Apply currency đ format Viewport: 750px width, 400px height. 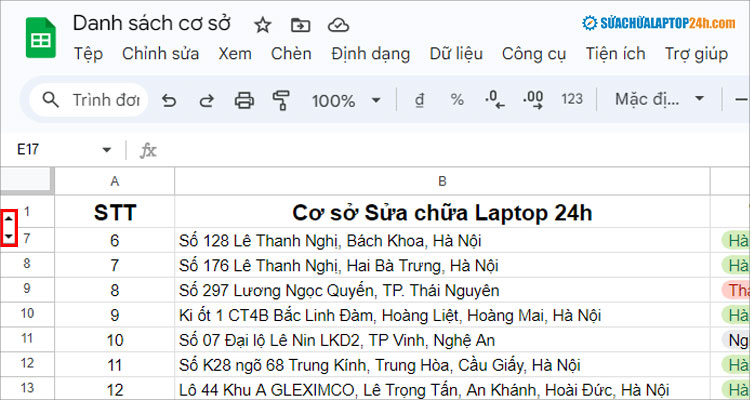tap(419, 100)
